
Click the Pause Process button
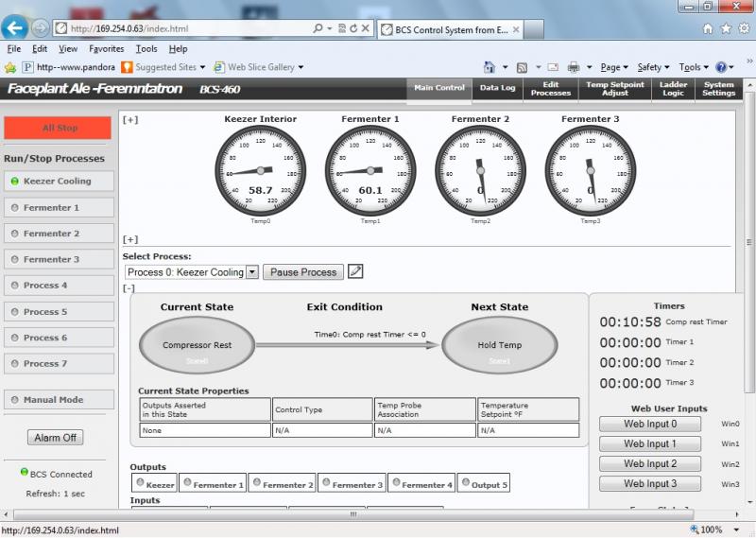303,272
